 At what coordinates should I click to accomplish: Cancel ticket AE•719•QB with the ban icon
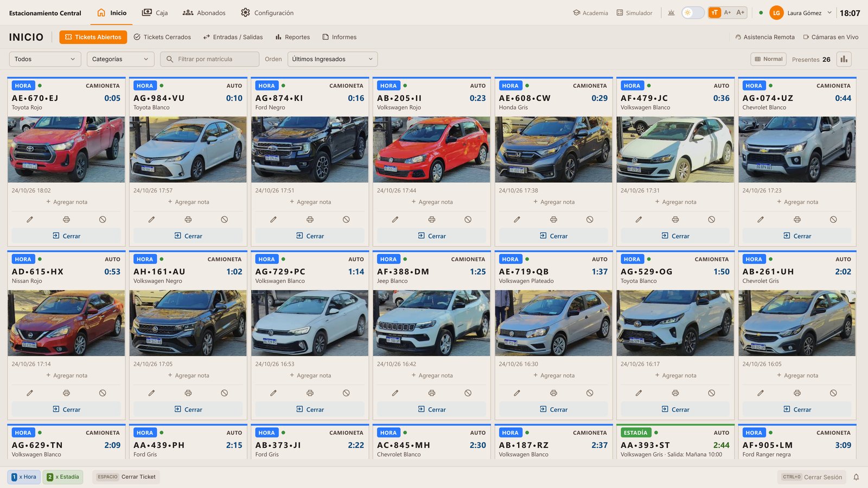(590, 393)
